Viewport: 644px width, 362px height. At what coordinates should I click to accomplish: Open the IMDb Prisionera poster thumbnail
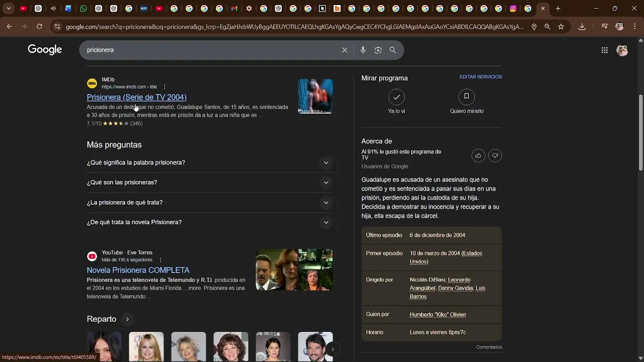(x=315, y=97)
